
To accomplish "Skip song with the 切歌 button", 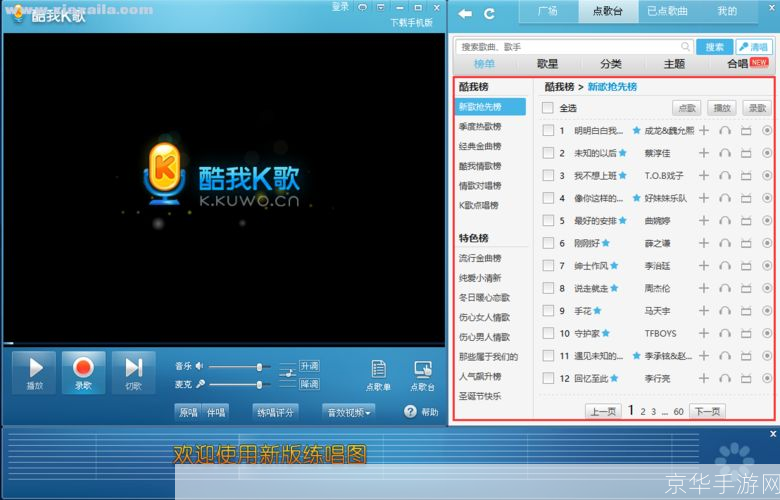I will coord(133,373).
